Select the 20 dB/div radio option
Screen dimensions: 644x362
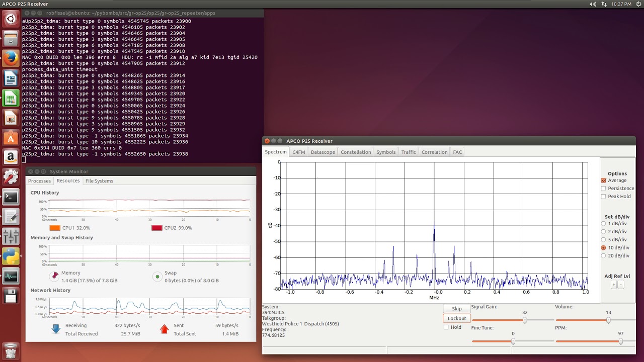coord(604,256)
